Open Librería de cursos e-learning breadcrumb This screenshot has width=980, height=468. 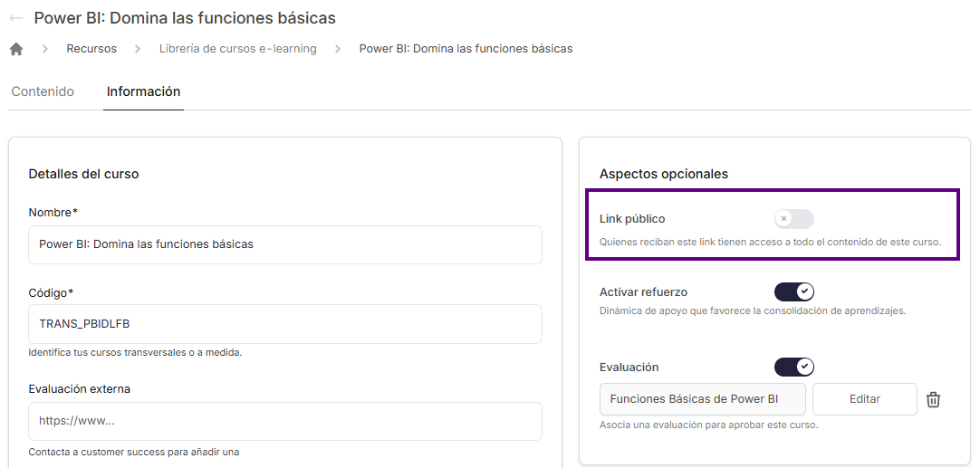[x=237, y=49]
